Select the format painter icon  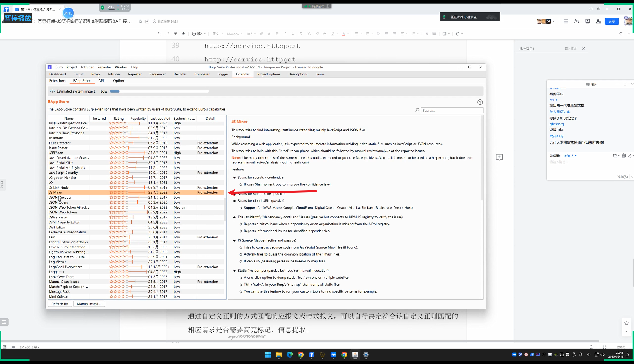175,34
